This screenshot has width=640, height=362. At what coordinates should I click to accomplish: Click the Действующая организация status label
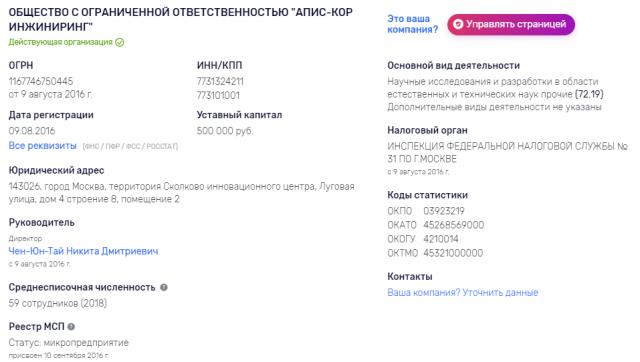(60, 42)
